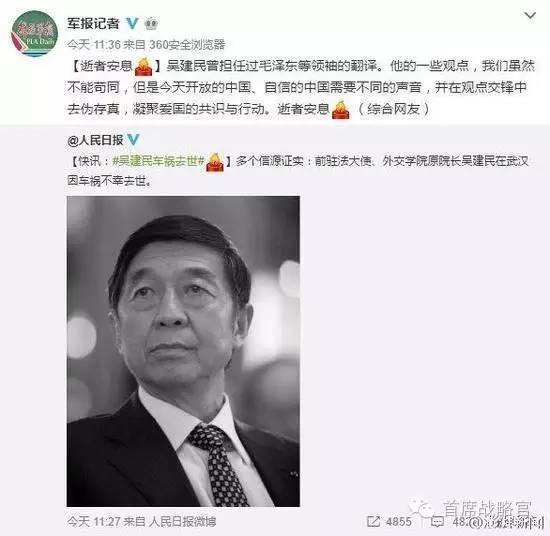Click the candle emoji before (综合网友)
The width and height of the screenshot is (550, 536).
[341, 109]
